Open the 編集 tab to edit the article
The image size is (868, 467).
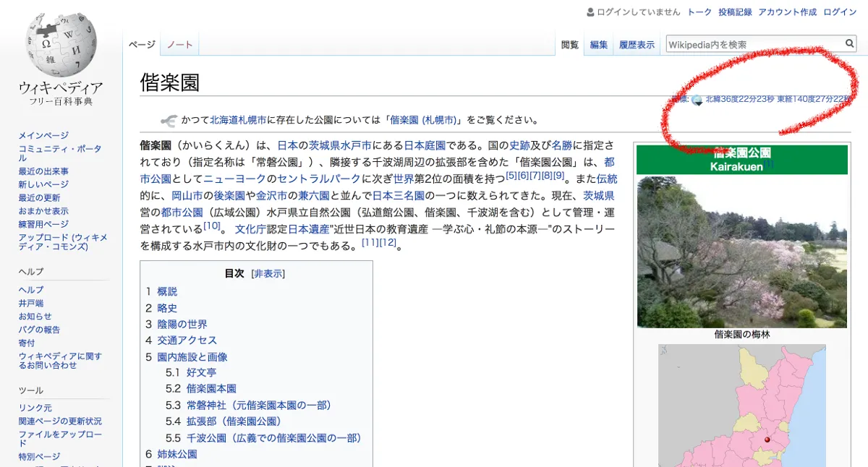coord(597,43)
